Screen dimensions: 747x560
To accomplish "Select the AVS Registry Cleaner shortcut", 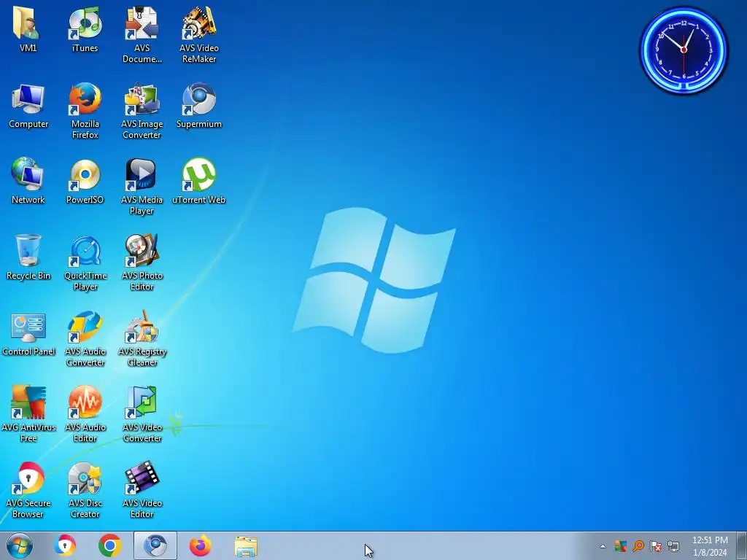I will [142, 338].
